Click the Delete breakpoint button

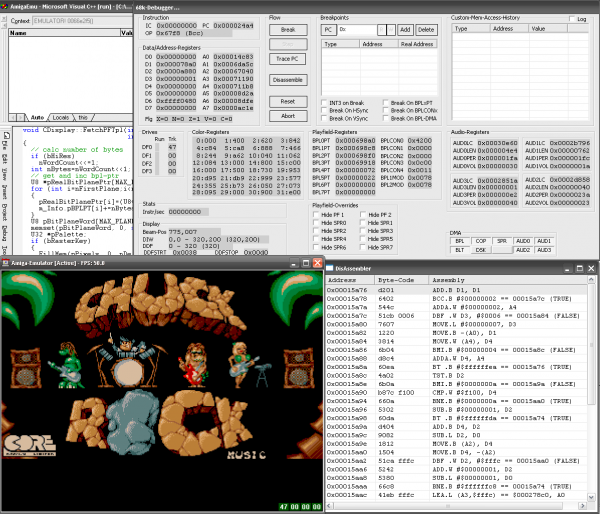(426, 29)
